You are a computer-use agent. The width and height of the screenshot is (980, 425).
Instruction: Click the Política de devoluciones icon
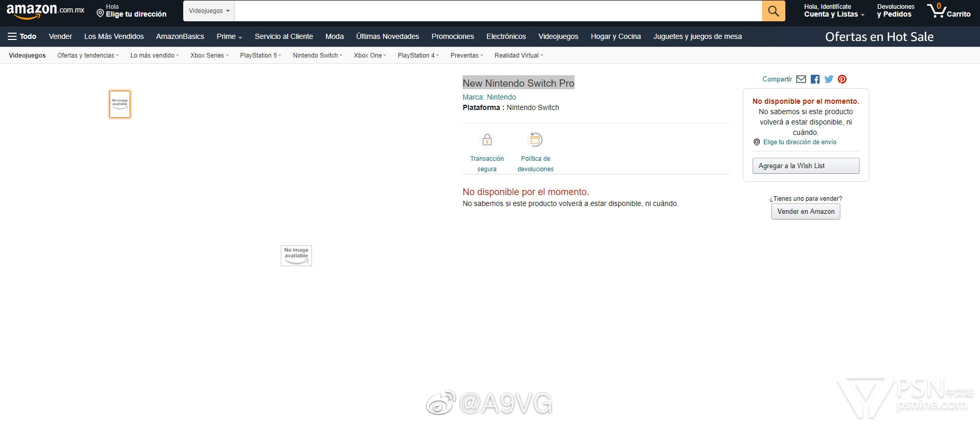tap(535, 140)
